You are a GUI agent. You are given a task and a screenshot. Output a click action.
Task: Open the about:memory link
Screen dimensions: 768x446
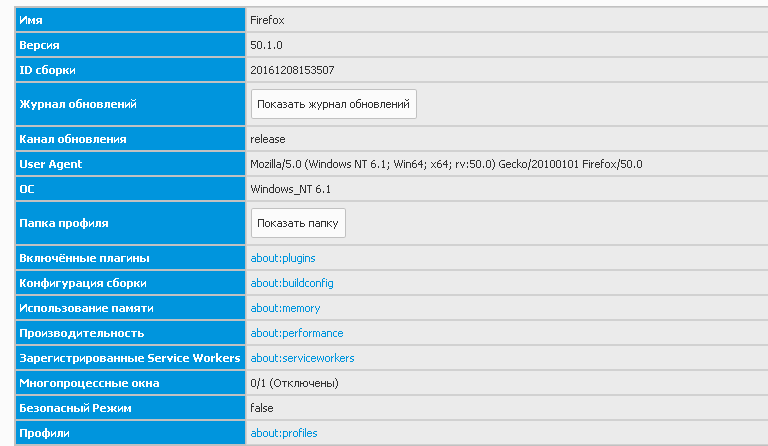pyautogui.click(x=285, y=308)
